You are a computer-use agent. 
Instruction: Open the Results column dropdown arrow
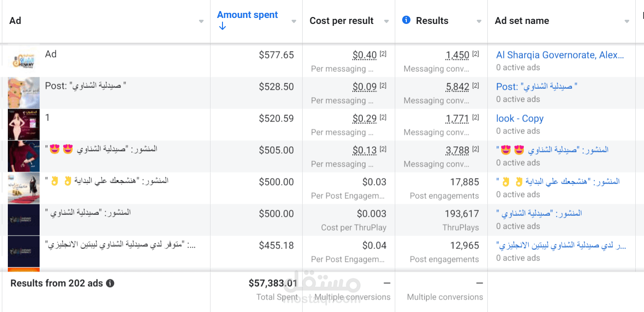point(479,22)
